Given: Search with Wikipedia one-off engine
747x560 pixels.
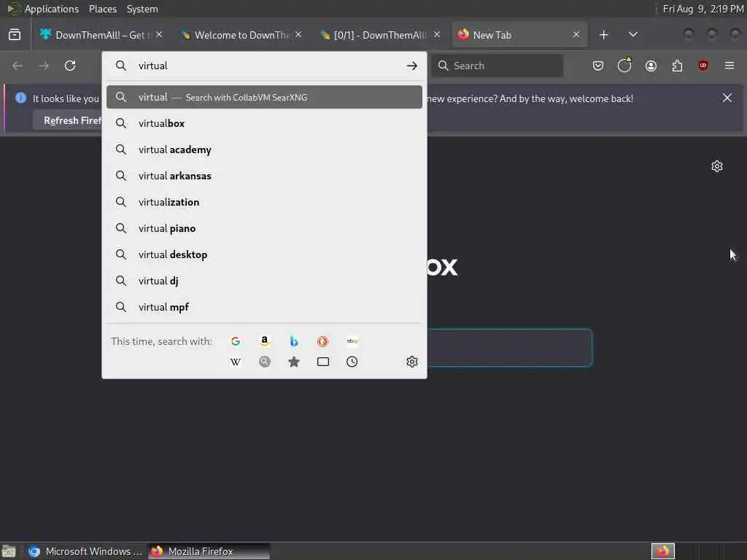Looking at the screenshot, I should (236, 362).
